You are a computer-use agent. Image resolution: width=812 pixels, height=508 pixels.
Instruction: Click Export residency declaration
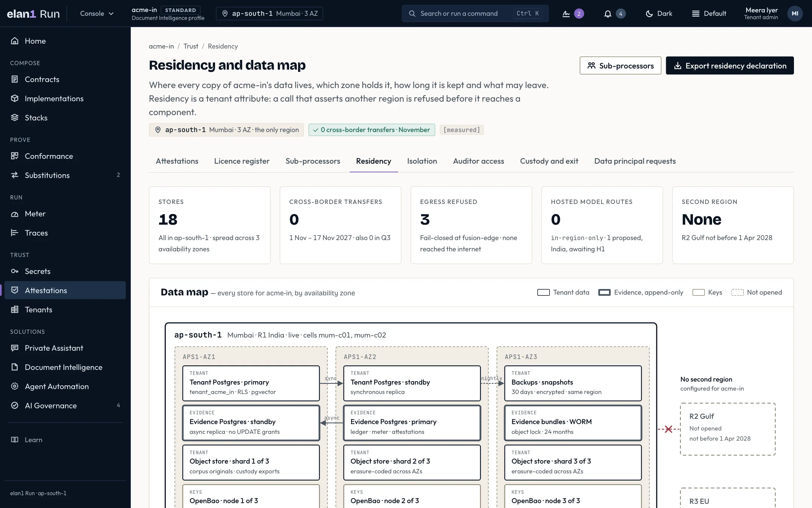click(x=730, y=65)
